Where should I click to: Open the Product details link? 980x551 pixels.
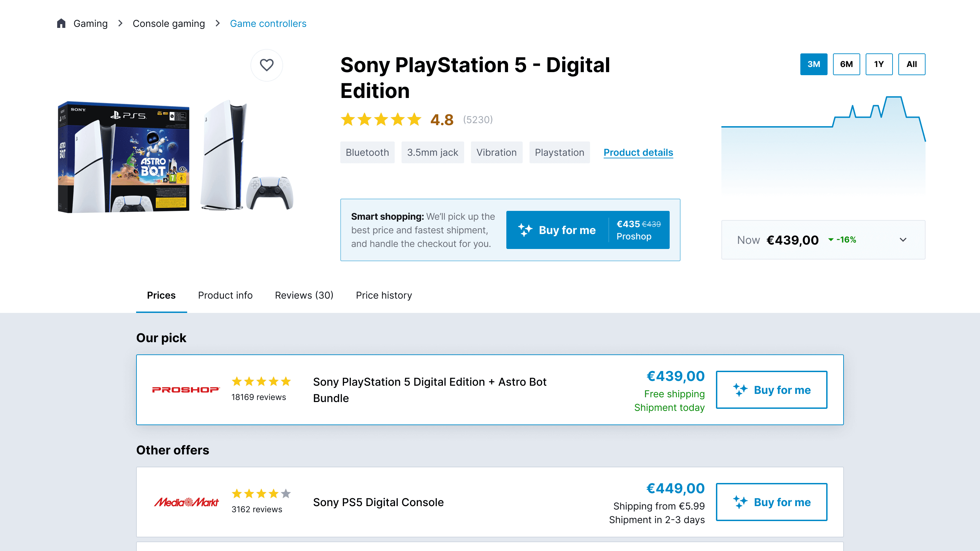(x=638, y=152)
